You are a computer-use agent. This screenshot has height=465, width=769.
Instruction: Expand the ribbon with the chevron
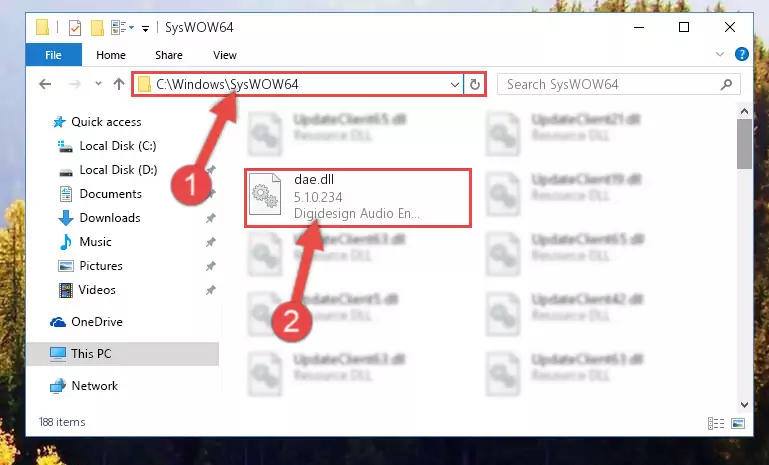(x=719, y=54)
